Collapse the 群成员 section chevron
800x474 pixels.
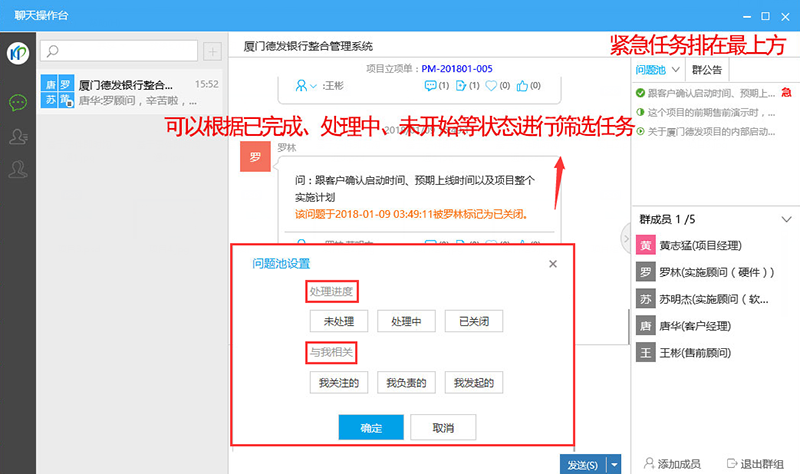[786, 219]
